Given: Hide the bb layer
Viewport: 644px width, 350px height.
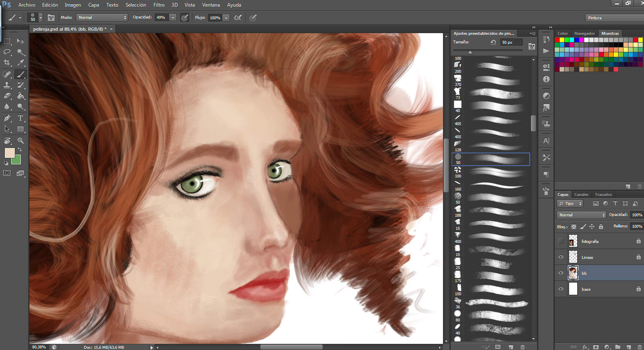Looking at the screenshot, I should (x=561, y=273).
